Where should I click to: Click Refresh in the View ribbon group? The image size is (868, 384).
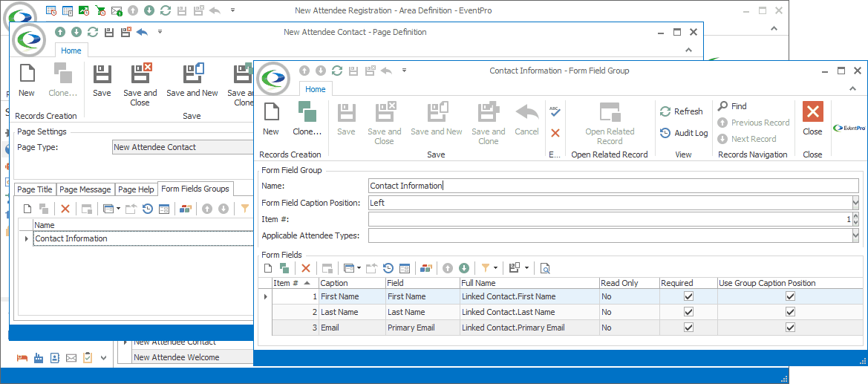pos(682,111)
